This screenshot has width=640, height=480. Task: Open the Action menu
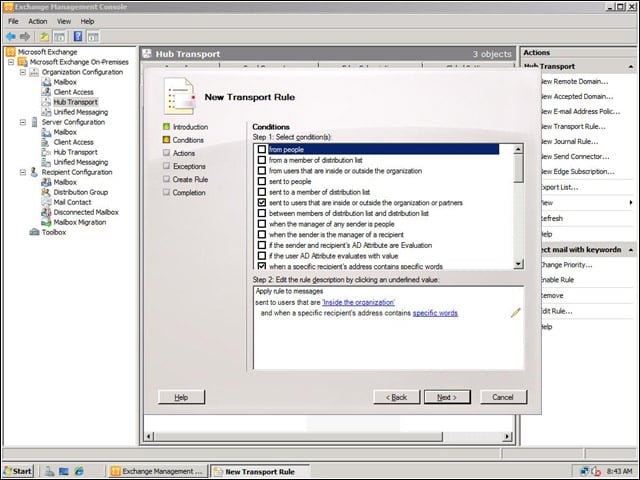point(38,21)
